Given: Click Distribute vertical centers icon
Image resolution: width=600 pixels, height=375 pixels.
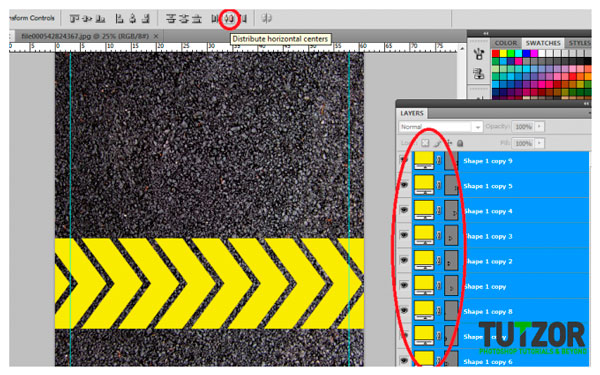Looking at the screenshot, I should click(x=184, y=18).
